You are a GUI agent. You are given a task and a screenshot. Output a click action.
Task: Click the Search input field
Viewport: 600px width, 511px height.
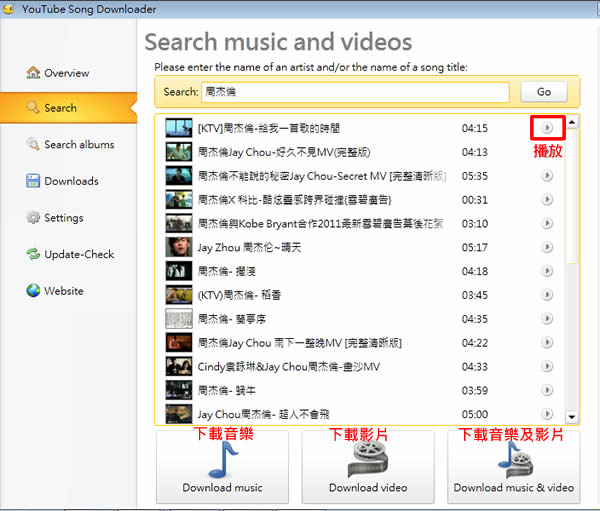click(x=355, y=92)
